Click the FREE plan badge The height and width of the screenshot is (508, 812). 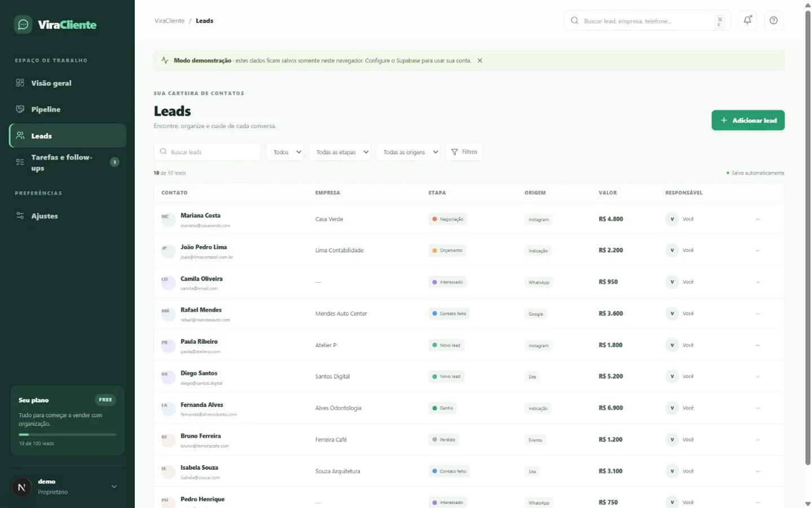105,400
